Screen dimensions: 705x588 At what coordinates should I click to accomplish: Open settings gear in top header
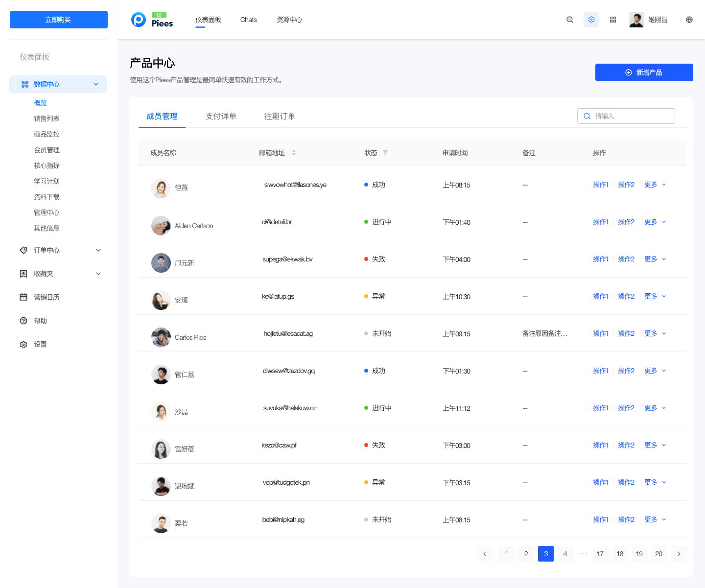click(x=591, y=20)
